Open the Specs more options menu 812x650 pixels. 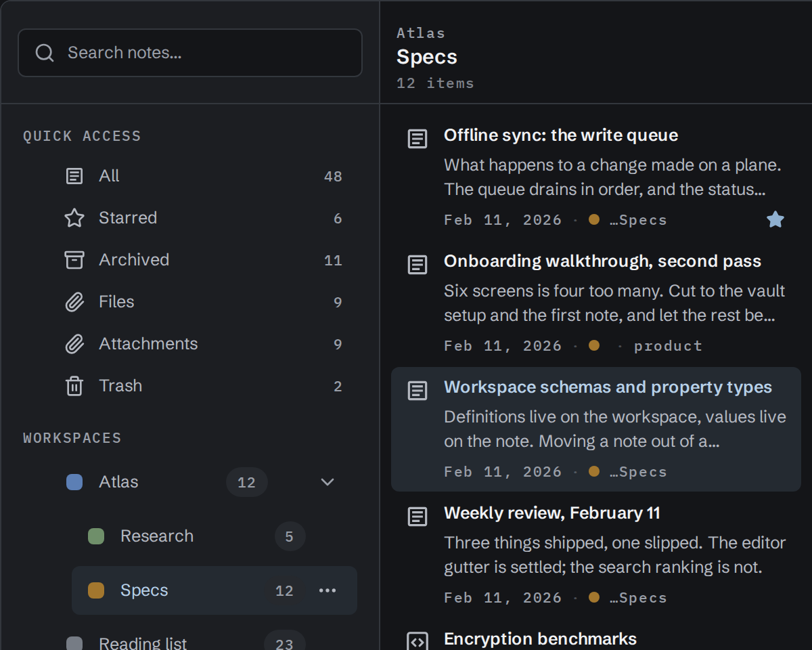(328, 590)
